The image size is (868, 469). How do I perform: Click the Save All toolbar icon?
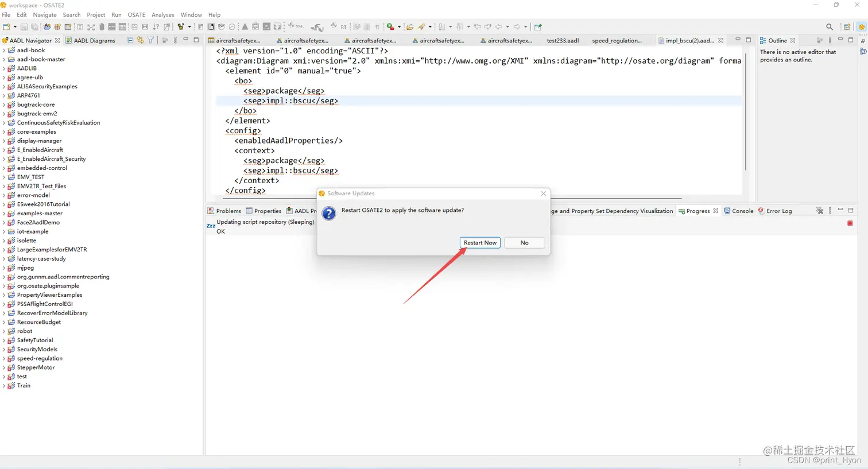tap(34, 26)
